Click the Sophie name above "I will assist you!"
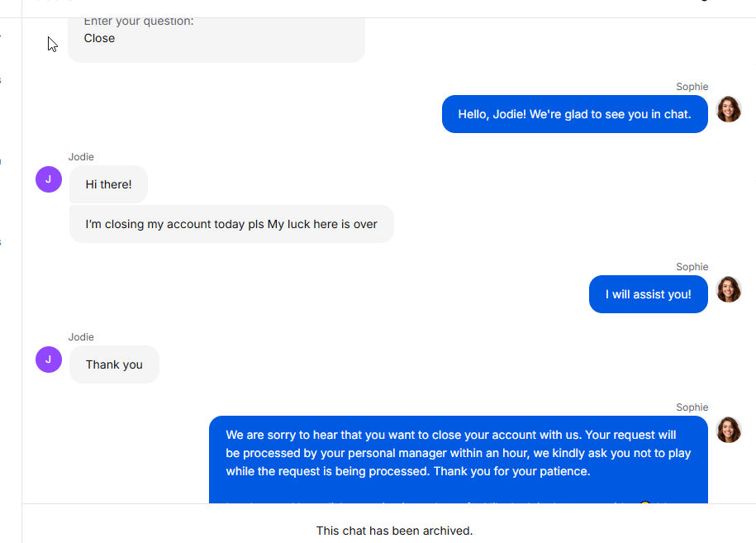The height and width of the screenshot is (543, 756). pyautogui.click(x=692, y=267)
